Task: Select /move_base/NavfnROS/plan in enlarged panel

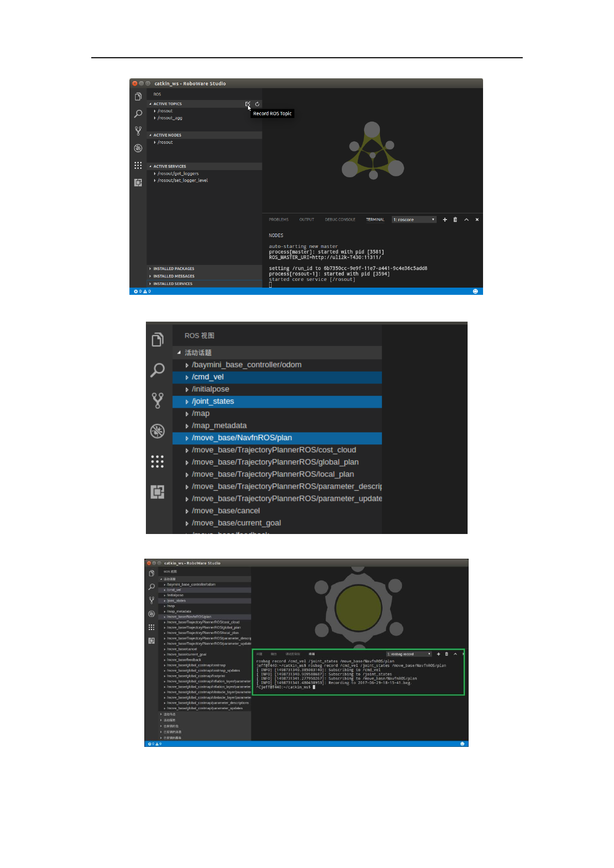Action: pos(277,438)
